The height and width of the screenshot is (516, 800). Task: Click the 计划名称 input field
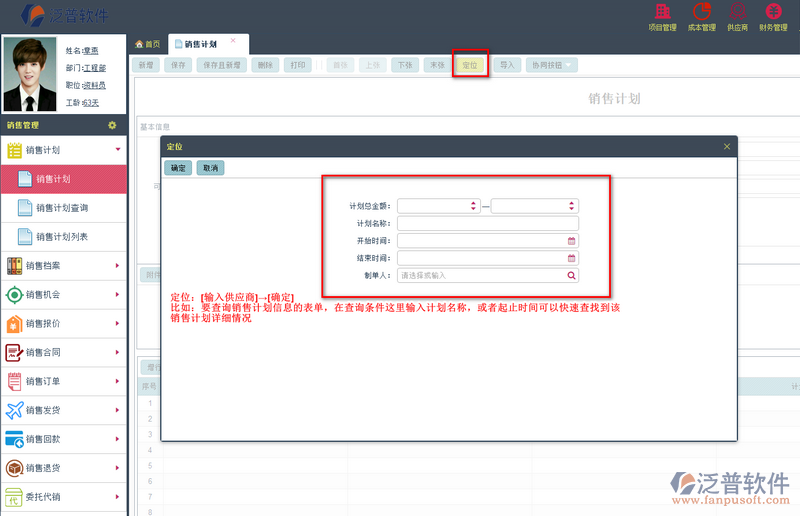487,223
